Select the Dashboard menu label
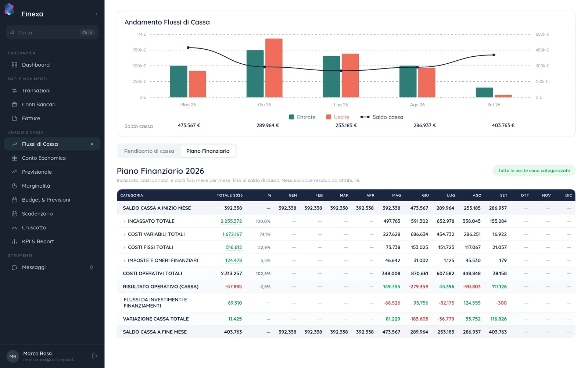 (x=36, y=65)
